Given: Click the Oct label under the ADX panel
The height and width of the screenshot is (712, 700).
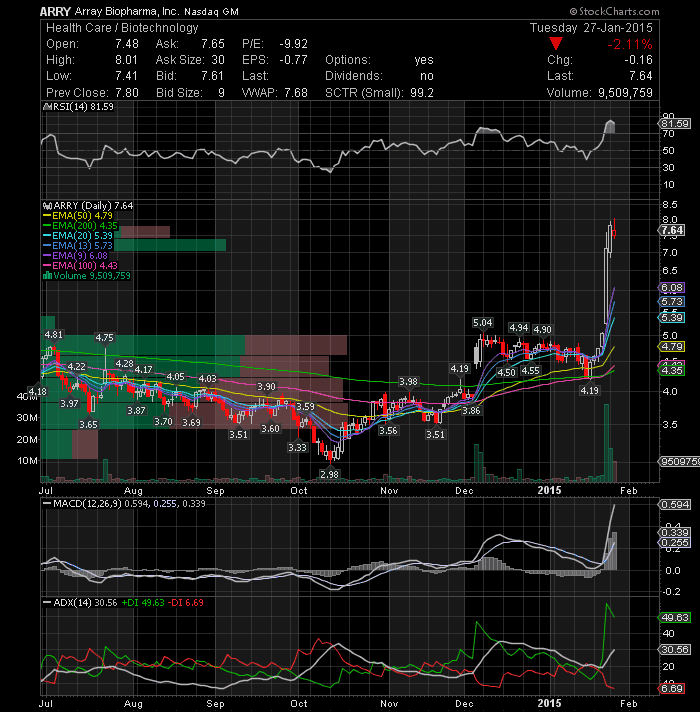Looking at the screenshot, I should click(x=299, y=703).
